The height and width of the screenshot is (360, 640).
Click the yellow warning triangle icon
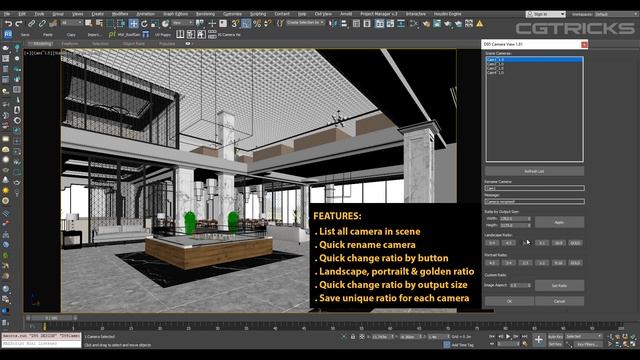tap(480, 24)
